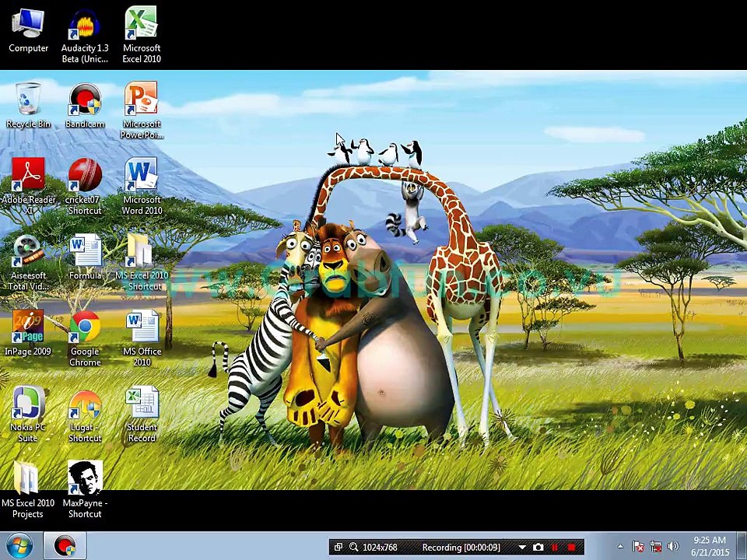Screen dimensions: 747x560
Task: Click the 1024x768 resolution label
Action: point(380,547)
